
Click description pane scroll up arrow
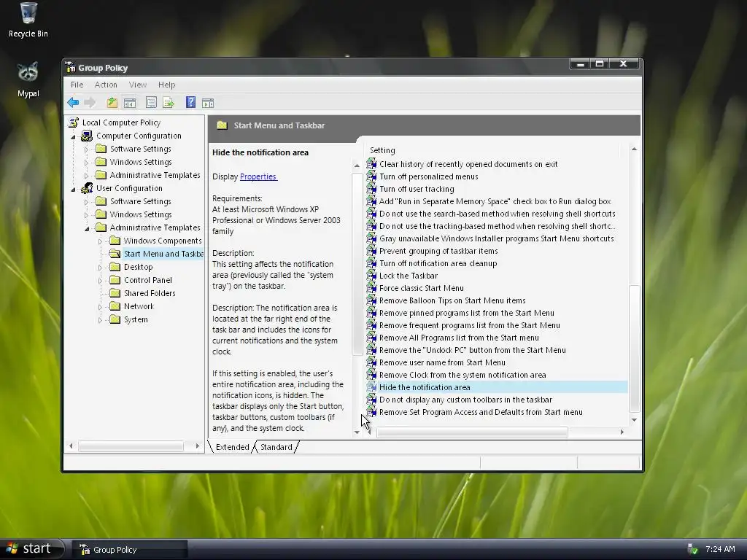point(357,166)
